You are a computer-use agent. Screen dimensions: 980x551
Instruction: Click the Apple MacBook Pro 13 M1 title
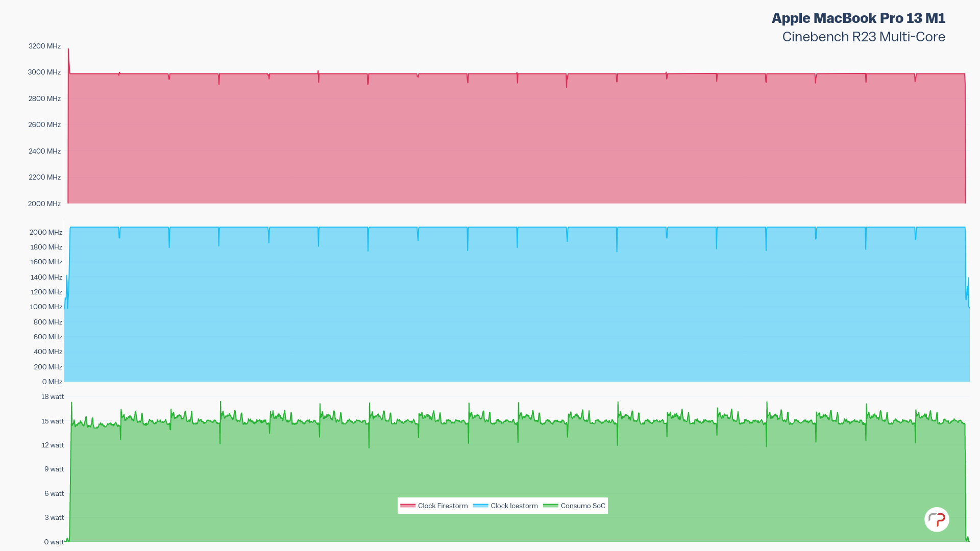pos(858,18)
